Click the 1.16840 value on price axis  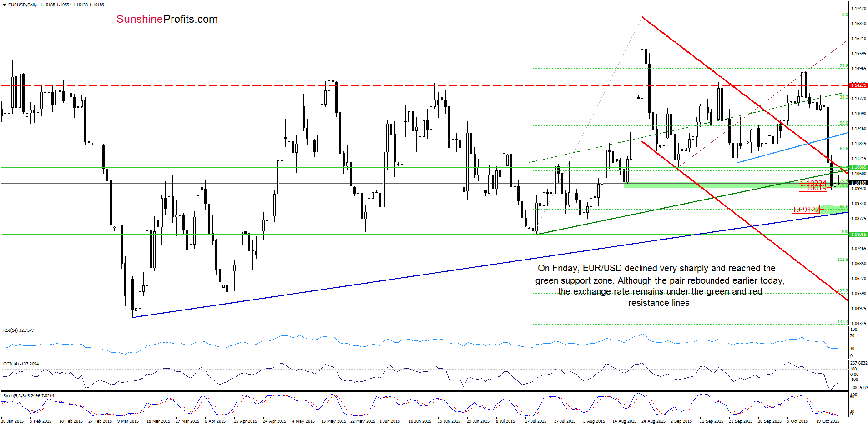(858, 24)
